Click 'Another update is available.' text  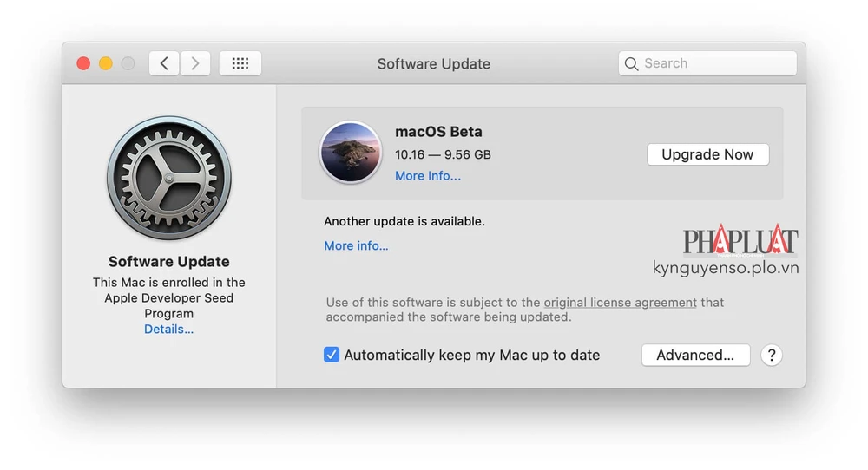404,221
